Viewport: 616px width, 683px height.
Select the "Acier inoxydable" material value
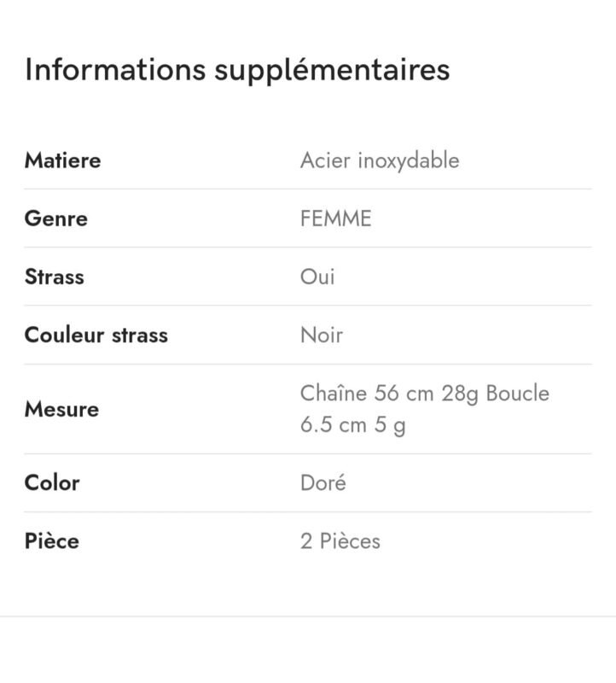[379, 161]
